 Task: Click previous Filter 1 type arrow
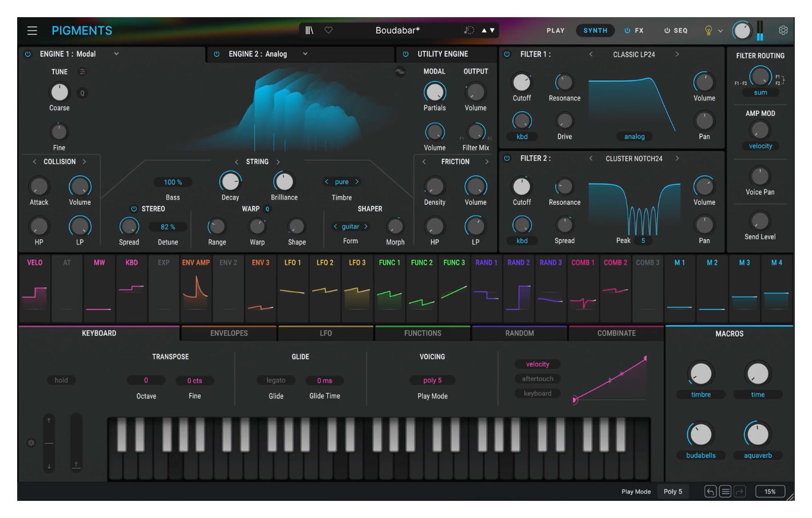pyautogui.click(x=591, y=54)
